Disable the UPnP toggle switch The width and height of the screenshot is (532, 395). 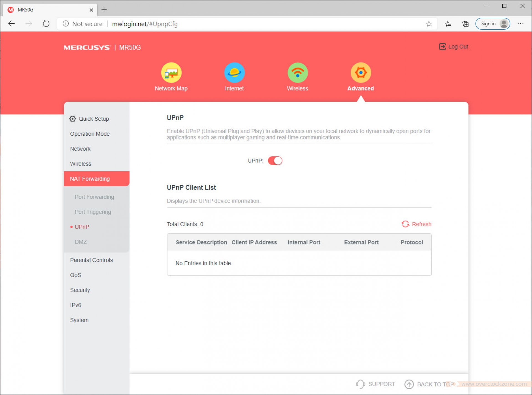click(275, 161)
